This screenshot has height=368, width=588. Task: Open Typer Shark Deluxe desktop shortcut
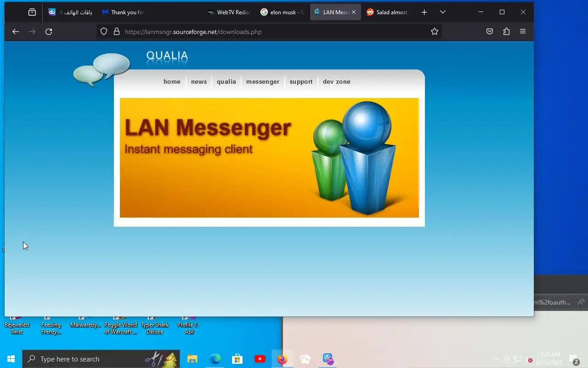click(x=155, y=325)
